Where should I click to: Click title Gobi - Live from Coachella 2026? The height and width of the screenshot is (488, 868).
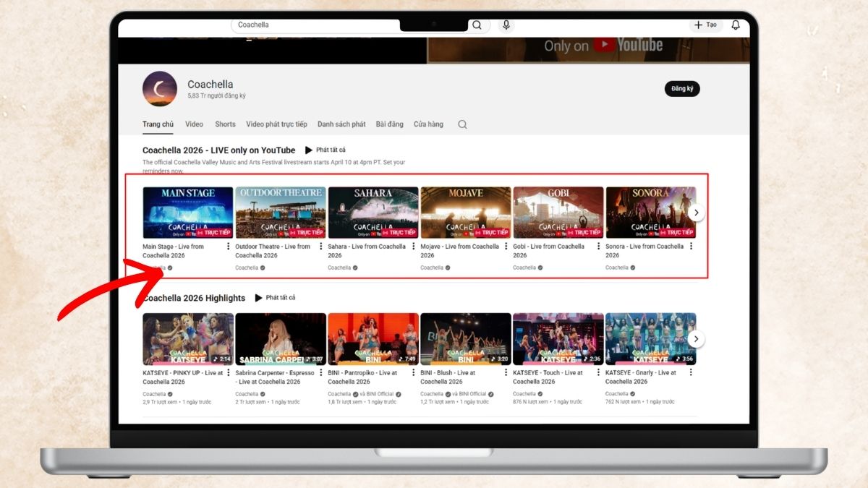pyautogui.click(x=548, y=251)
